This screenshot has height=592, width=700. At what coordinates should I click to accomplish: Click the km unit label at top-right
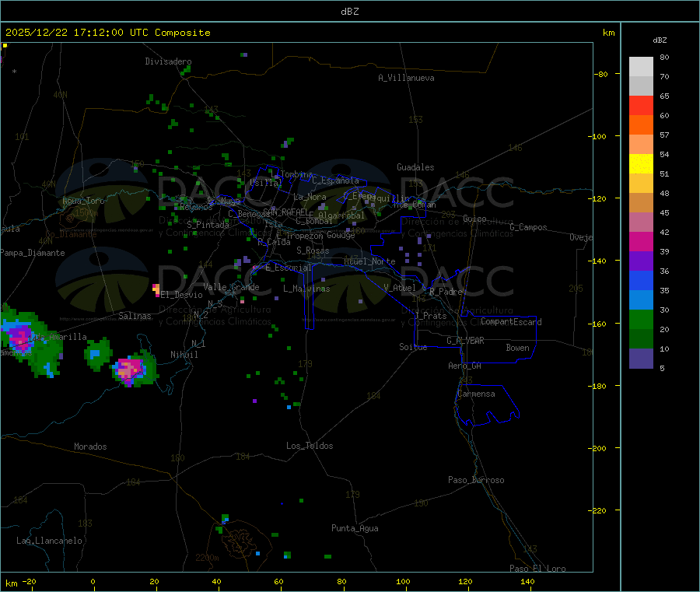(x=609, y=33)
